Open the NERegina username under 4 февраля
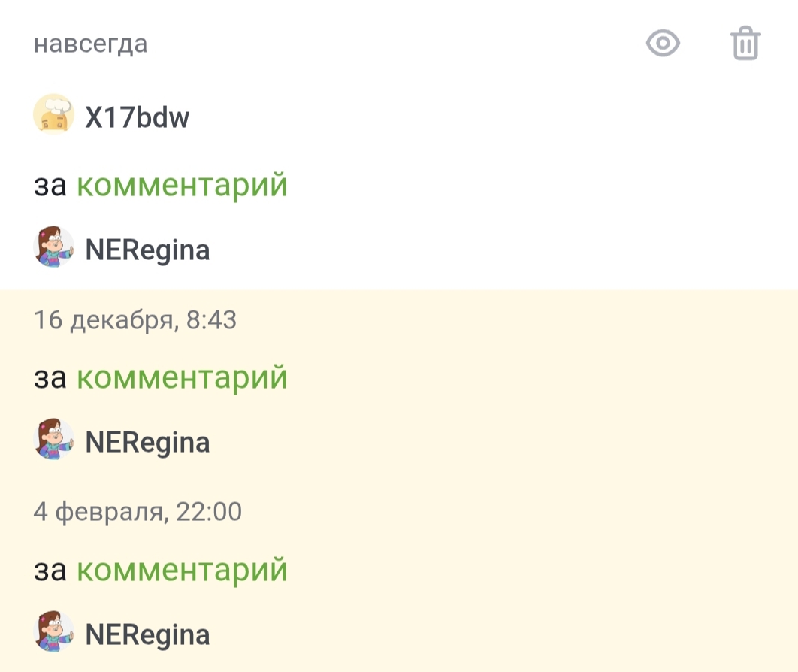This screenshot has width=798, height=672. click(x=147, y=635)
